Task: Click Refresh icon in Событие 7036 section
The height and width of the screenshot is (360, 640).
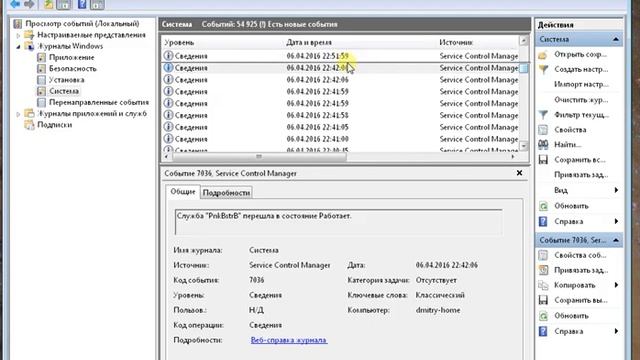Action: (543, 316)
